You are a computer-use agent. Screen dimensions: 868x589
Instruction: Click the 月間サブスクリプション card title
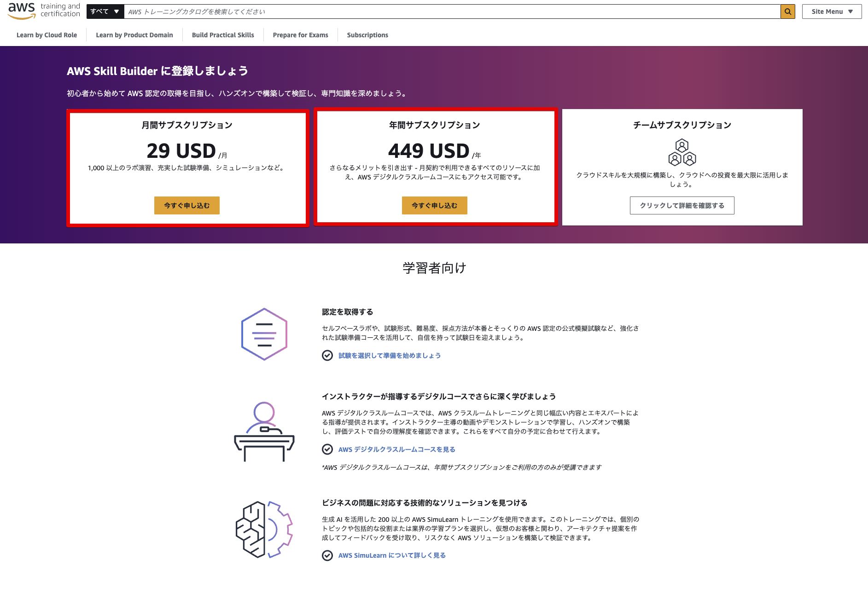tap(187, 125)
